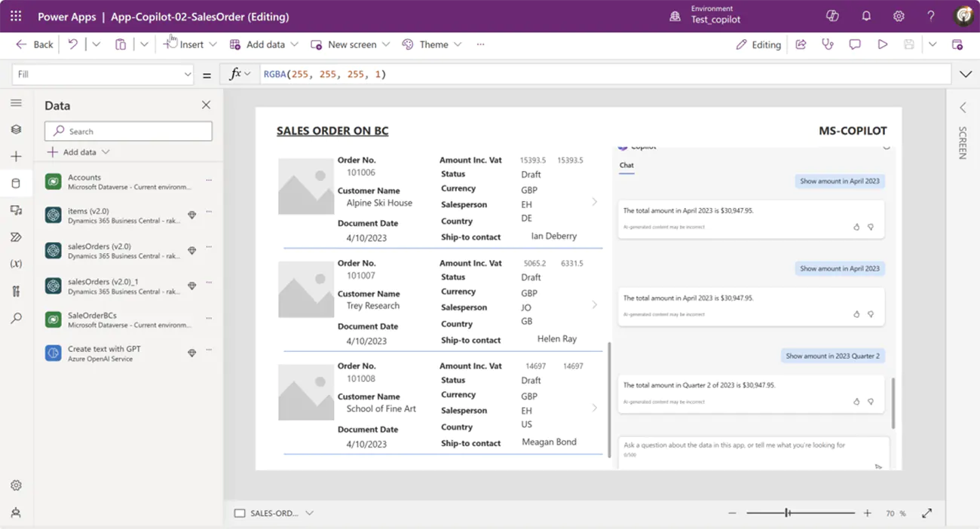Open the Fill property dropdown
This screenshot has height=529, width=980.
pyautogui.click(x=103, y=74)
